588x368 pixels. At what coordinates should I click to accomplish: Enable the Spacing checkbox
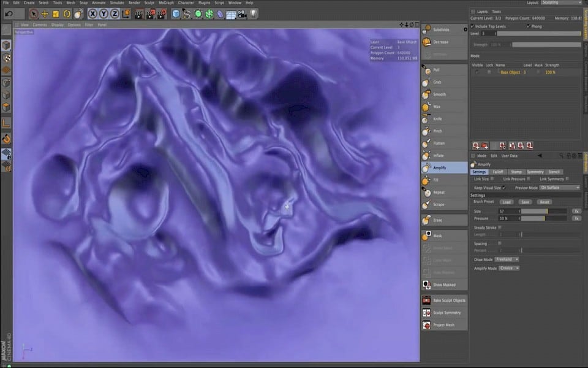[x=500, y=243]
